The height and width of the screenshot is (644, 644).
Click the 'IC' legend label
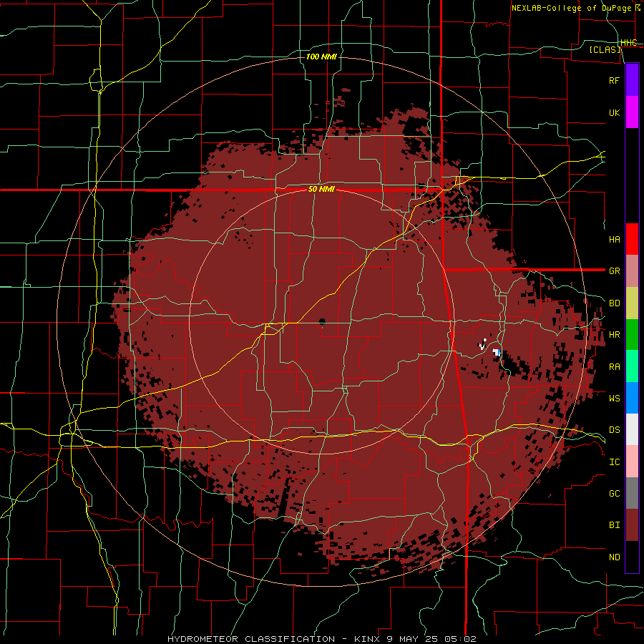pos(614,462)
